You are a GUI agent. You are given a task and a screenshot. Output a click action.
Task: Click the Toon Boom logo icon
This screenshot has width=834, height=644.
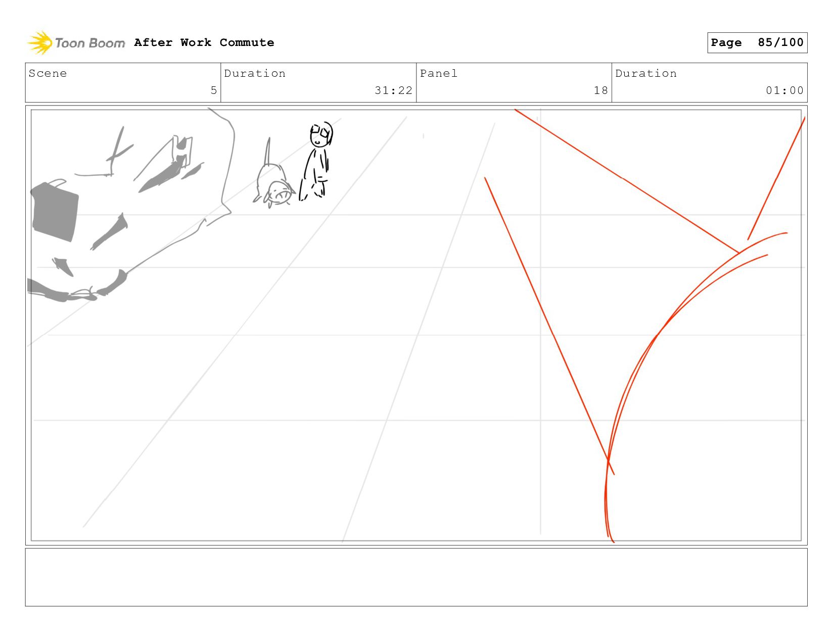coord(39,43)
